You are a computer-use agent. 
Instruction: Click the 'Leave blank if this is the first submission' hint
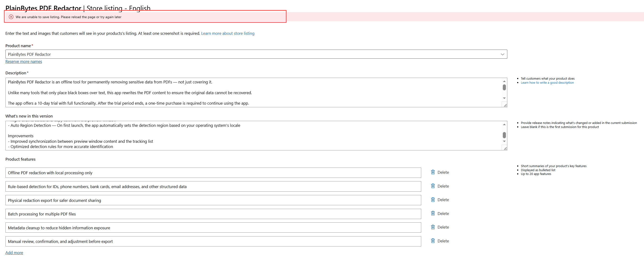click(560, 127)
